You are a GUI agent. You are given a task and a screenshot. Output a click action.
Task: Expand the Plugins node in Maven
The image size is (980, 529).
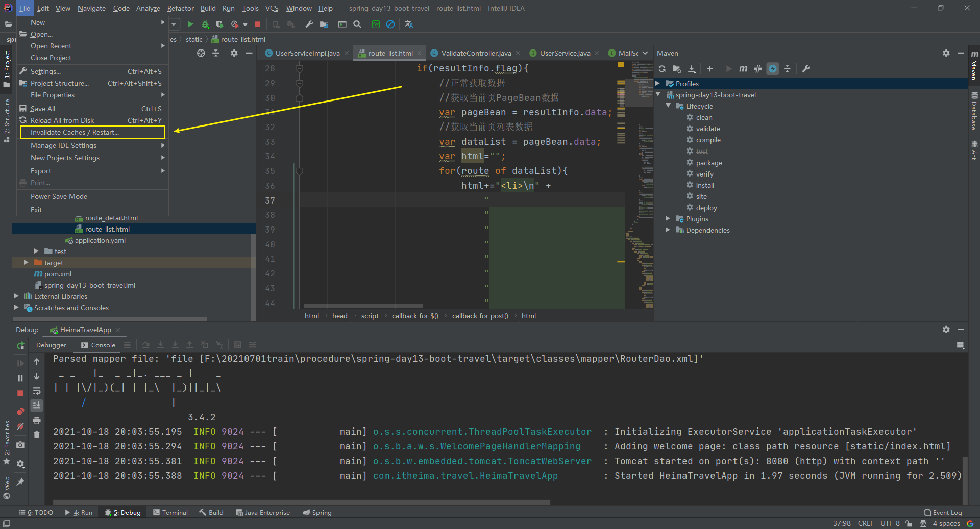(668, 219)
